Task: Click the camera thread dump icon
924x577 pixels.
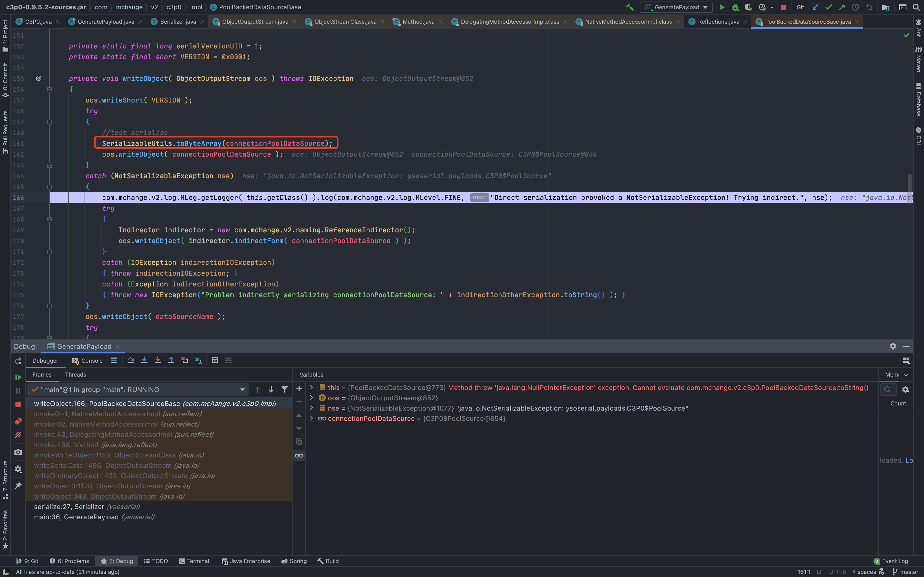Action: [x=18, y=452]
